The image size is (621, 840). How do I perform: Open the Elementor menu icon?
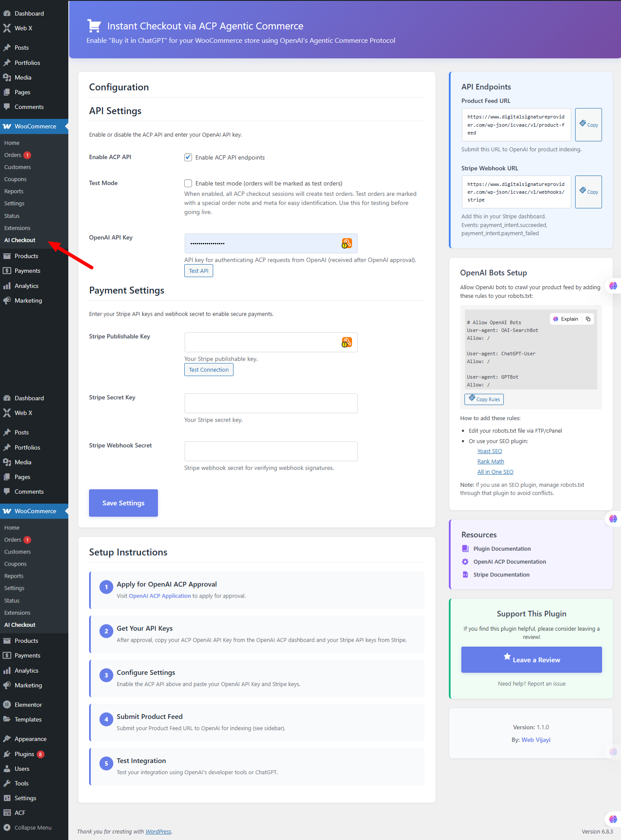7,705
